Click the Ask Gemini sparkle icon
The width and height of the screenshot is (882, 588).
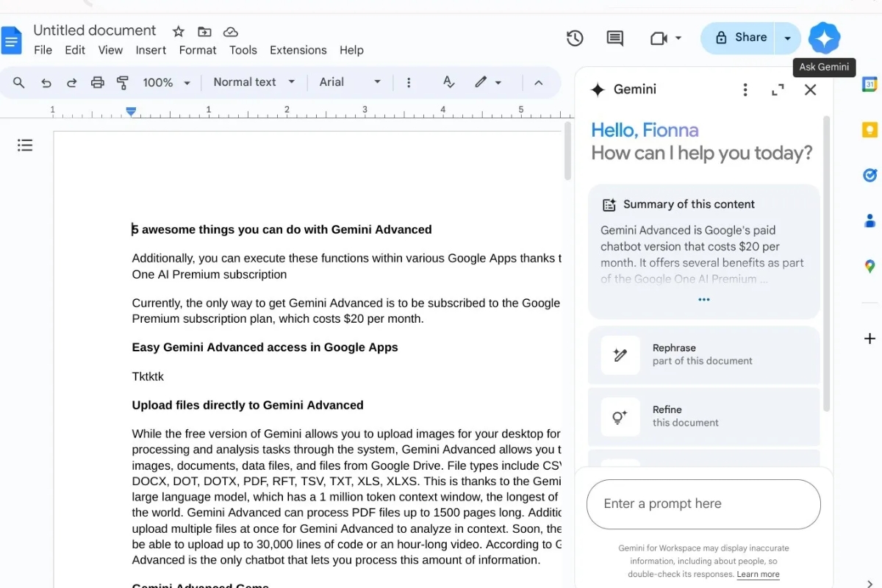[x=824, y=37]
